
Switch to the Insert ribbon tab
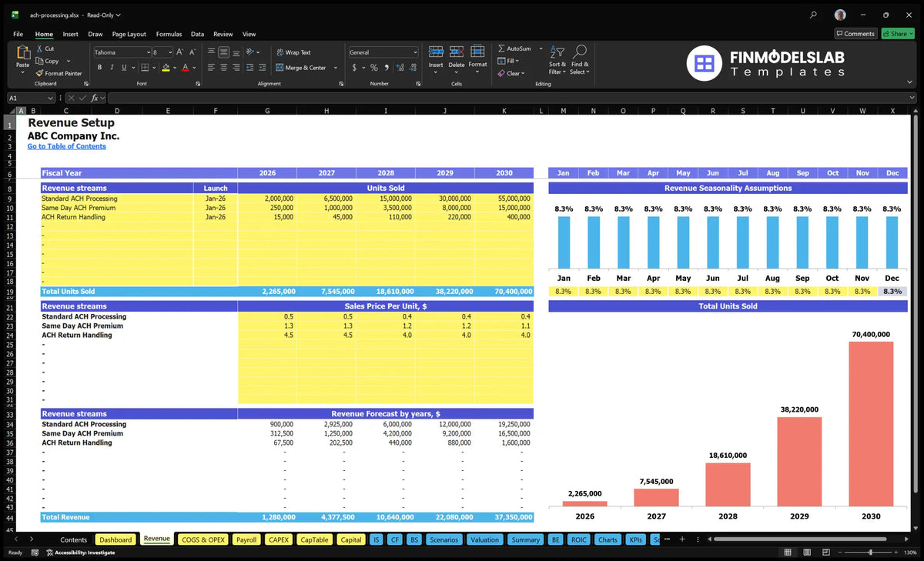pyautogui.click(x=70, y=34)
